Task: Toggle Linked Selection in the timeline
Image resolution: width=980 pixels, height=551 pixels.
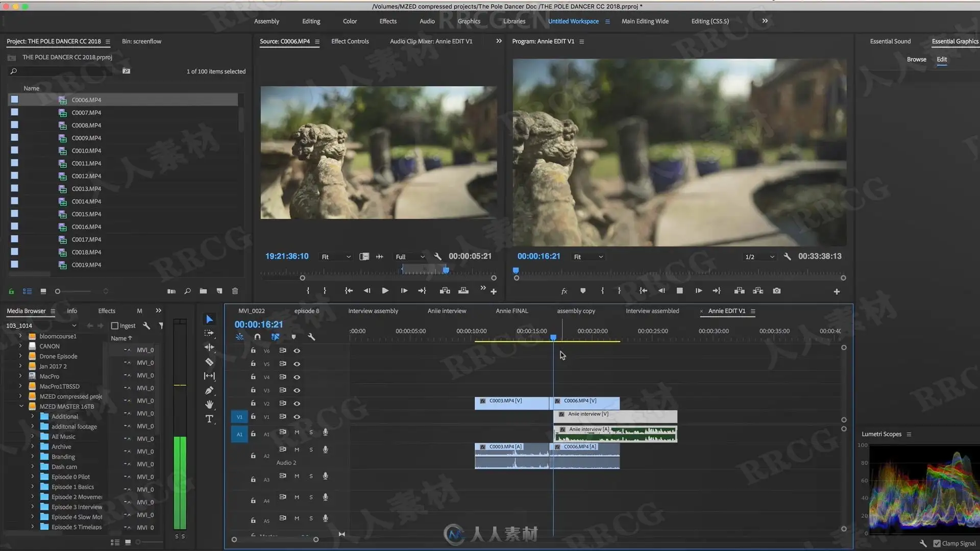Action: click(275, 337)
